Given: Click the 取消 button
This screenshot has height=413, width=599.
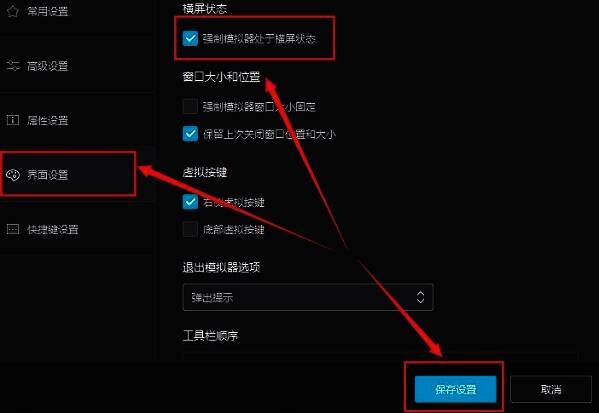Looking at the screenshot, I should [x=551, y=389].
